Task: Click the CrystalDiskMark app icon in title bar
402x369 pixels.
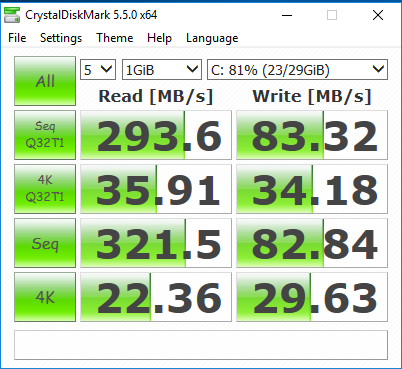Action: (12, 15)
